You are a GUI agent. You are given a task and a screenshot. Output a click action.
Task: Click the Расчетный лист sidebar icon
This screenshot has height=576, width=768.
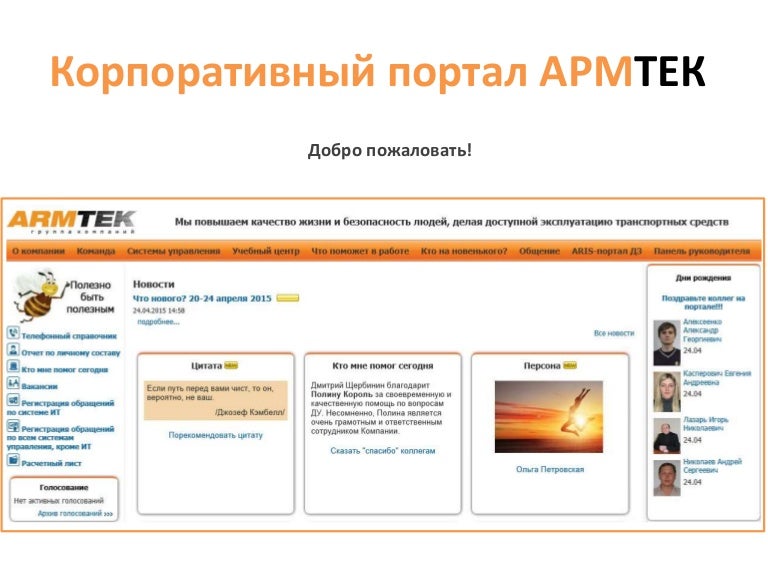(x=13, y=461)
